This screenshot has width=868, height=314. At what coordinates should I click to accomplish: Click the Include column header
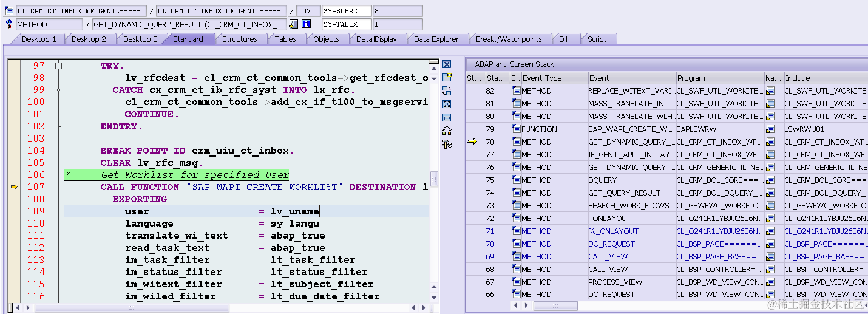(826, 78)
